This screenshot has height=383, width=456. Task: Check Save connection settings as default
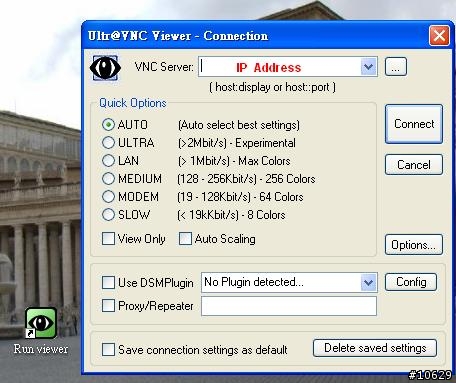(108, 350)
